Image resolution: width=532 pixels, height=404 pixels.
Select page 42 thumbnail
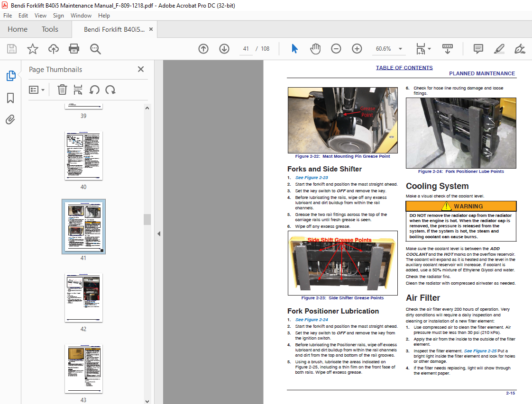point(83,298)
